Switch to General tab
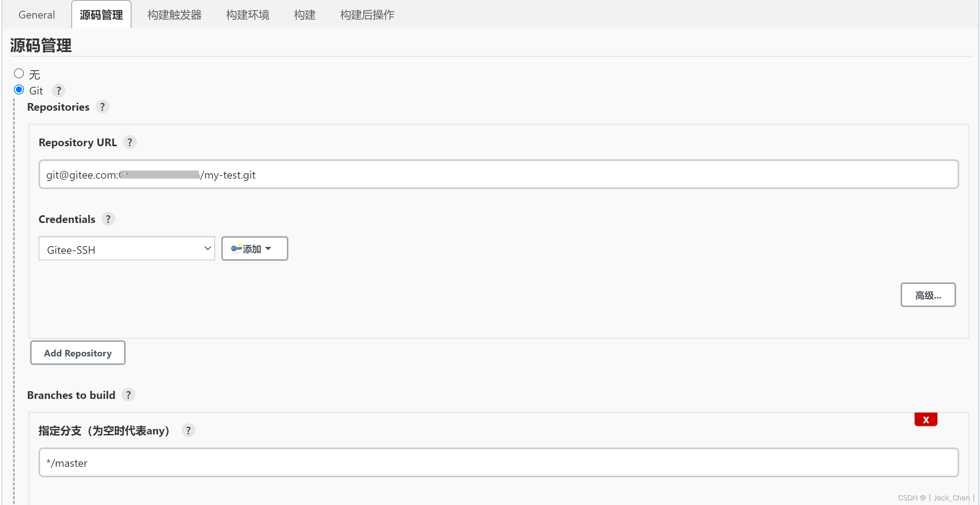This screenshot has width=980, height=505. point(37,15)
